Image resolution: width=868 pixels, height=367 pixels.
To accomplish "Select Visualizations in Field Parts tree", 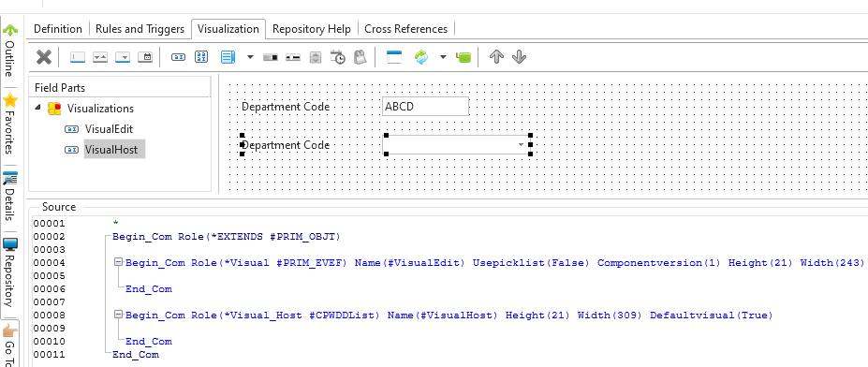I will tap(100, 108).
